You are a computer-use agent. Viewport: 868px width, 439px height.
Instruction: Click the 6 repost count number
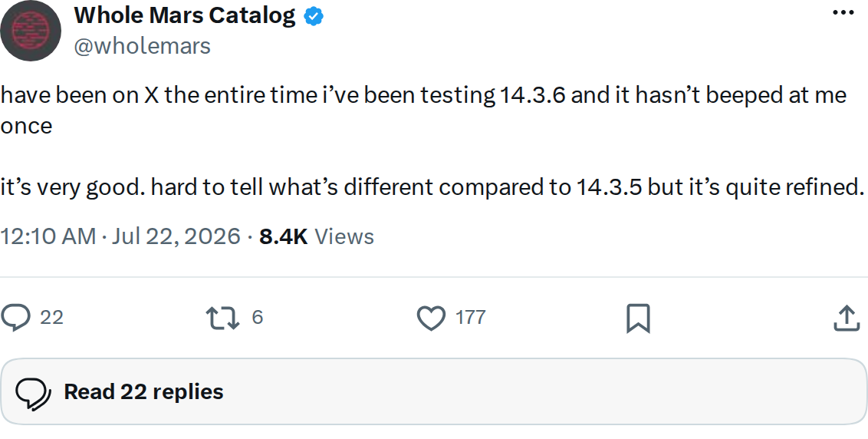click(257, 317)
